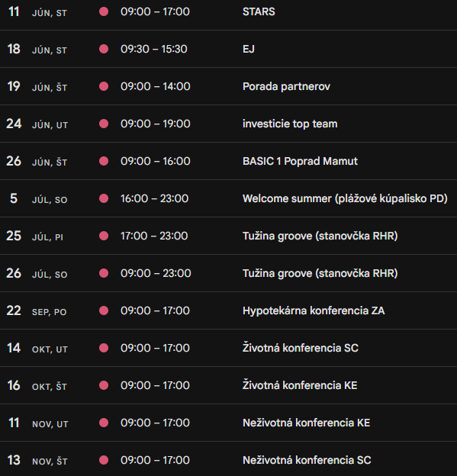Open investicie top team event

point(290,124)
